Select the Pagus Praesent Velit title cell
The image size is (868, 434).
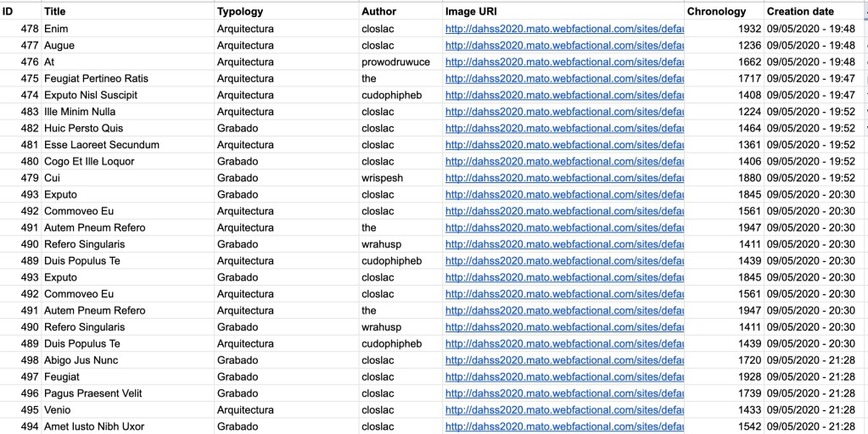(128, 393)
